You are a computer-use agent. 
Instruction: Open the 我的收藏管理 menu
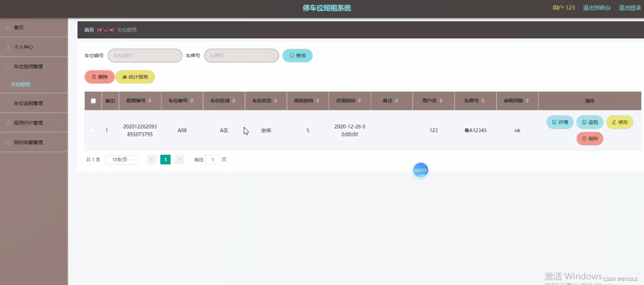[34, 142]
